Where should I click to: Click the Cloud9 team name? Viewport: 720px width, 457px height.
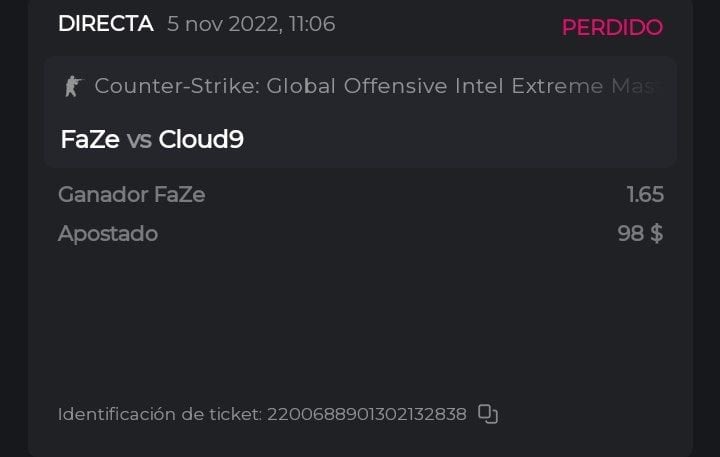201,140
